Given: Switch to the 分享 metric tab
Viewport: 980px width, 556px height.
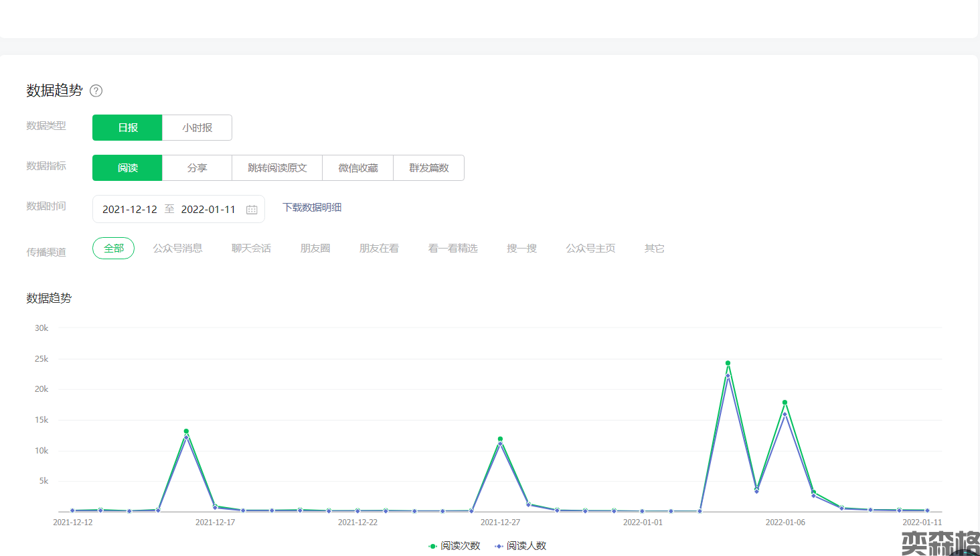Looking at the screenshot, I should point(197,167).
